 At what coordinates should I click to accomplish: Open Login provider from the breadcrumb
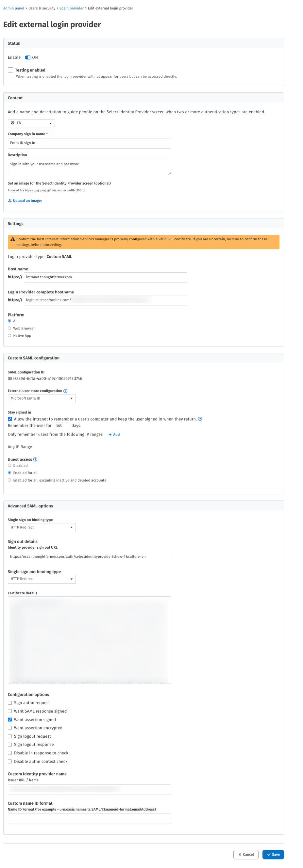72,8
